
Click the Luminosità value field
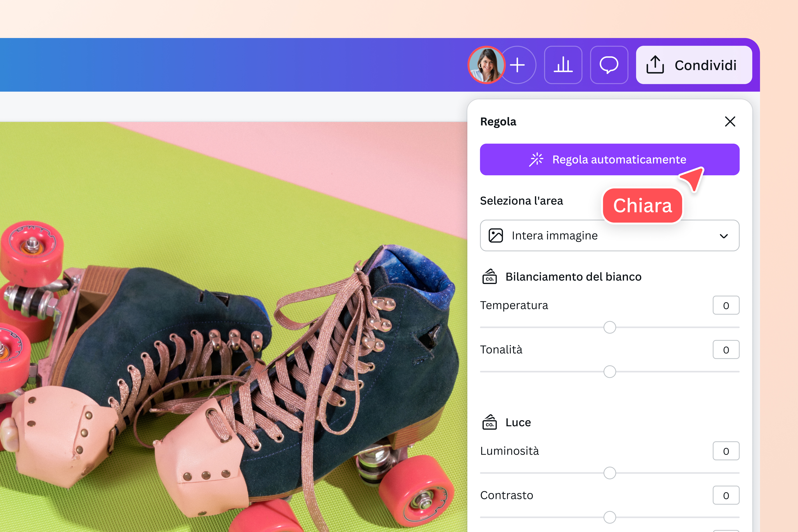[x=726, y=451]
